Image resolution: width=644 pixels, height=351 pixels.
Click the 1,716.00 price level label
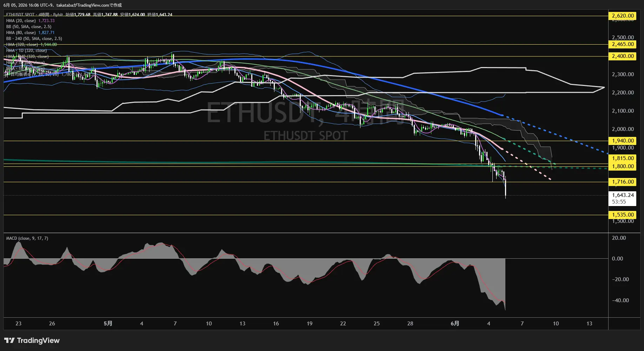[x=623, y=182]
